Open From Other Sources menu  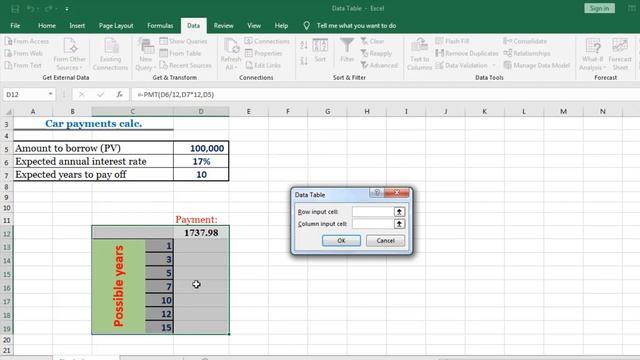point(69,54)
